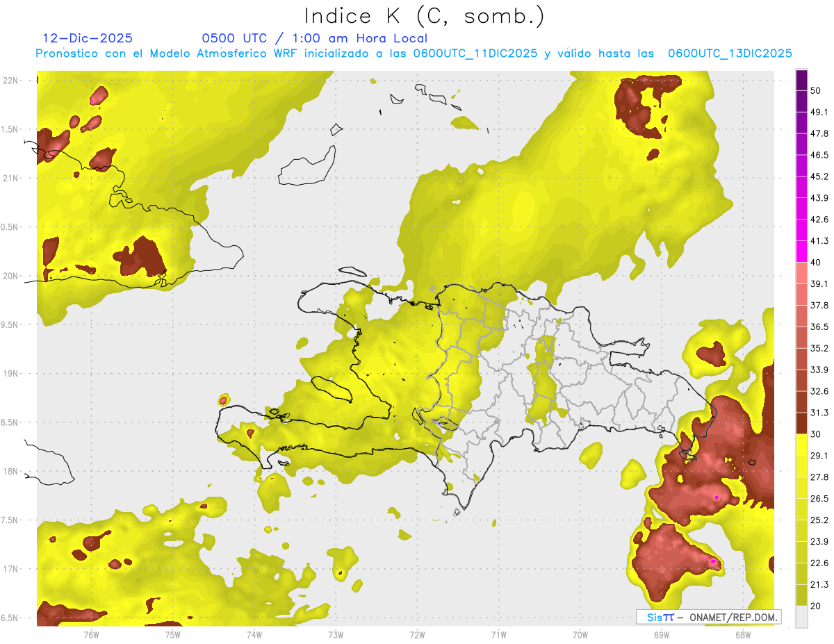This screenshot has height=644, width=834.
Task: Click the "32.6" color scale label
Action: pyautogui.click(x=819, y=391)
